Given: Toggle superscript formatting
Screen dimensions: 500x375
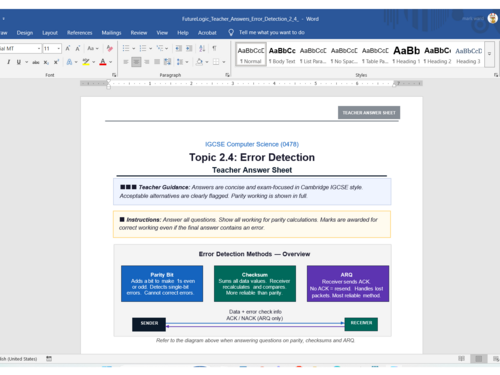Looking at the screenshot, I should (56, 62).
